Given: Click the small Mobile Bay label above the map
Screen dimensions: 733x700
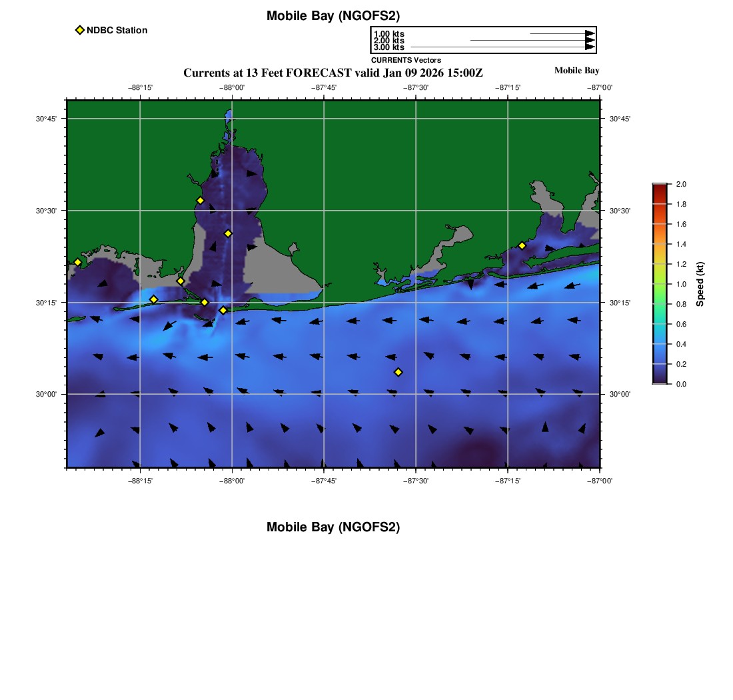Looking at the screenshot, I should coord(576,71).
